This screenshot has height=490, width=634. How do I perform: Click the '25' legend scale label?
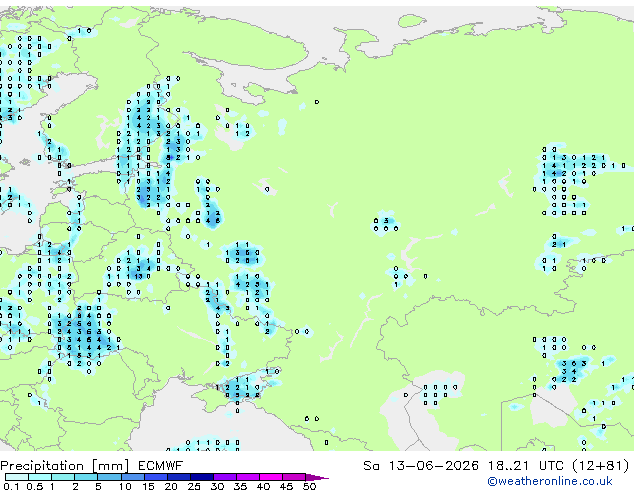194,486
